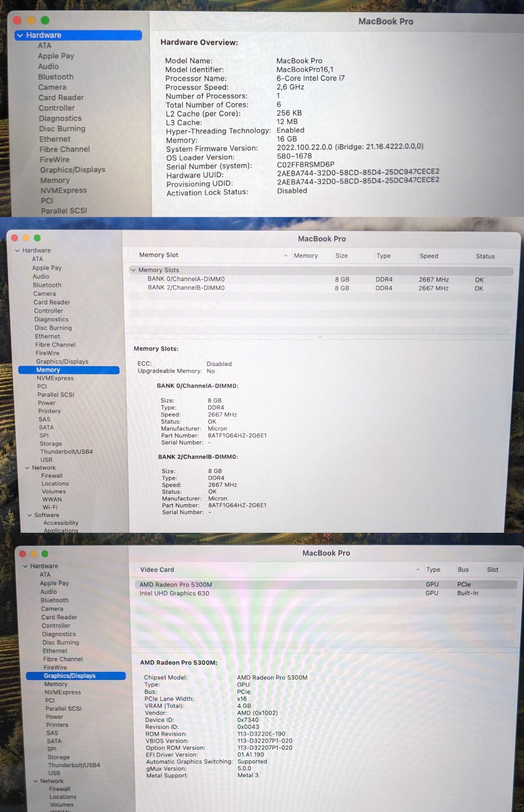The image size is (524, 812).
Task: Select the highlighted Memory item in the middle window sidebar
Action: 69,370
